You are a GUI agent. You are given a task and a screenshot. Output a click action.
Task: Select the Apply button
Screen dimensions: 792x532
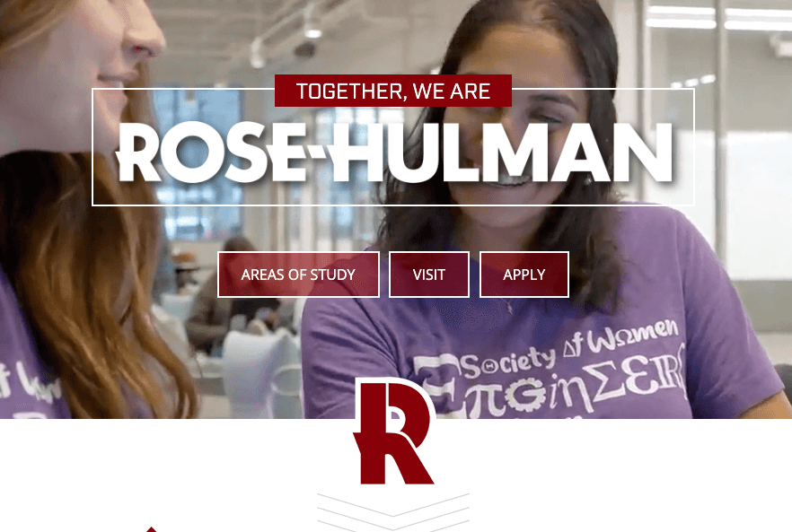click(524, 275)
